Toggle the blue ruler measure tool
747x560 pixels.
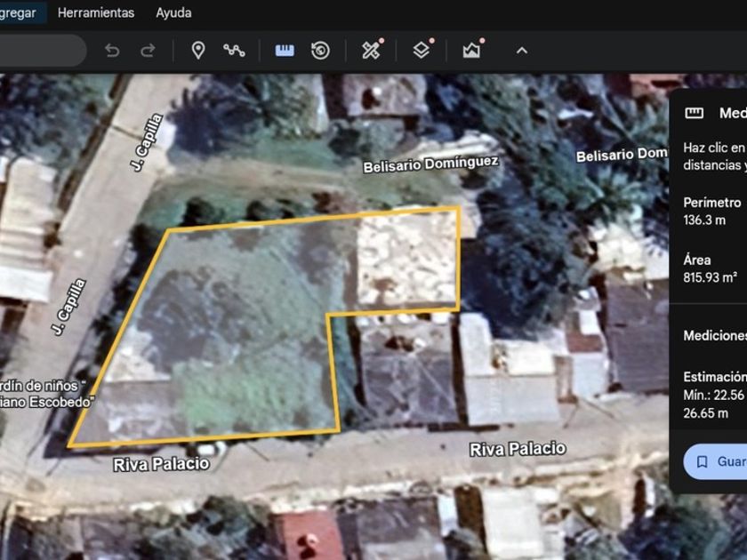pos(285,51)
